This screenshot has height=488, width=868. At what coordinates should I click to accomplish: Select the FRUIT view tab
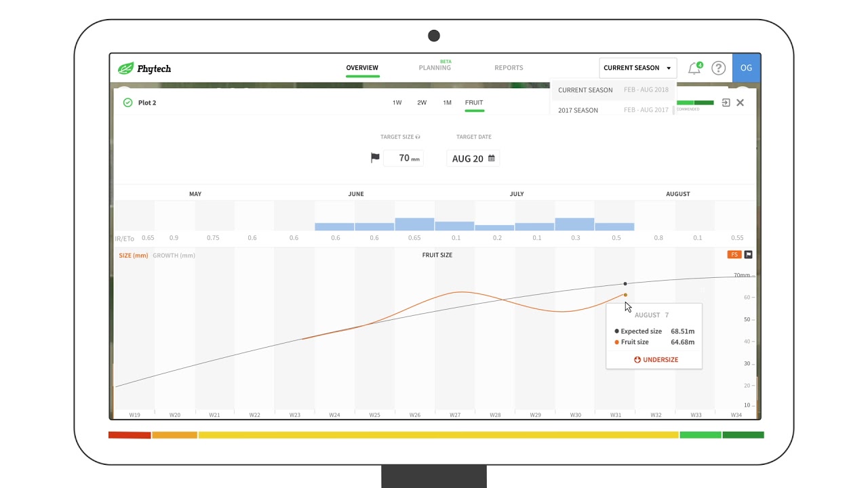click(474, 102)
